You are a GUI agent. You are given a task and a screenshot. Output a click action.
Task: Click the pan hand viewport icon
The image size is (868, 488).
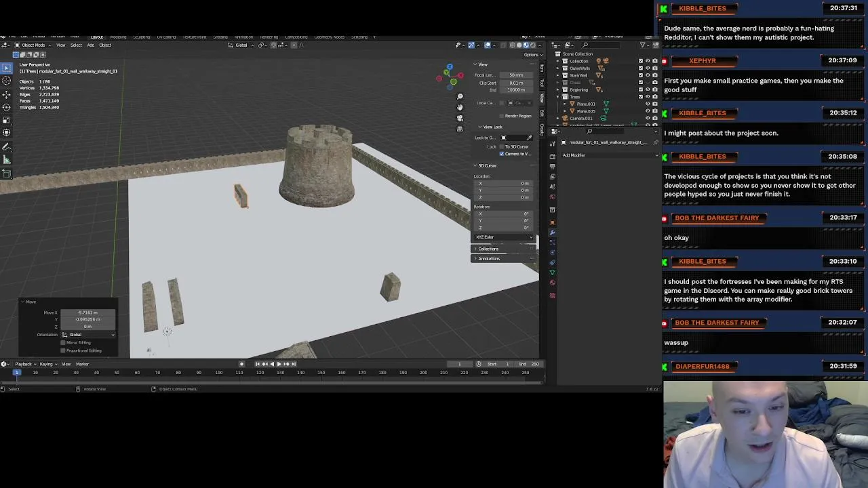[x=460, y=107]
